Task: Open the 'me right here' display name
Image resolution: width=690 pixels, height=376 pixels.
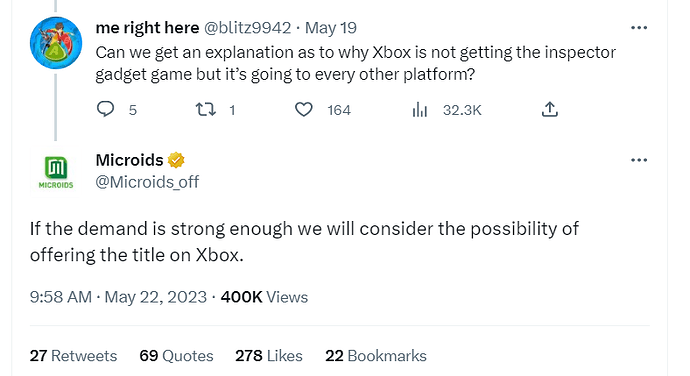Action: tap(147, 28)
